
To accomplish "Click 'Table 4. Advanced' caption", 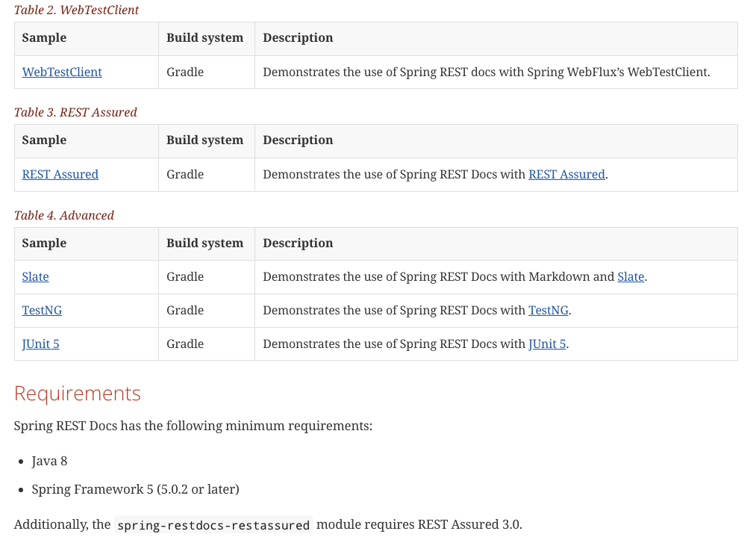I will point(64,215).
